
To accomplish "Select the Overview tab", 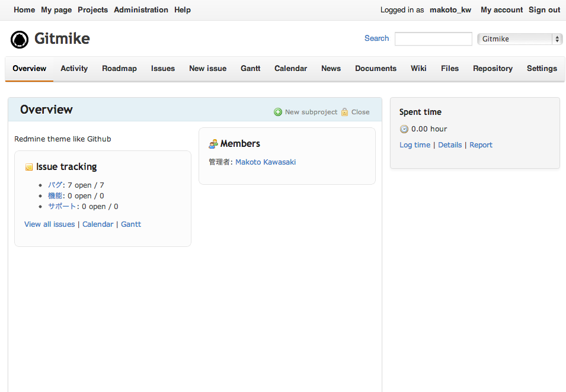I will pos(29,69).
